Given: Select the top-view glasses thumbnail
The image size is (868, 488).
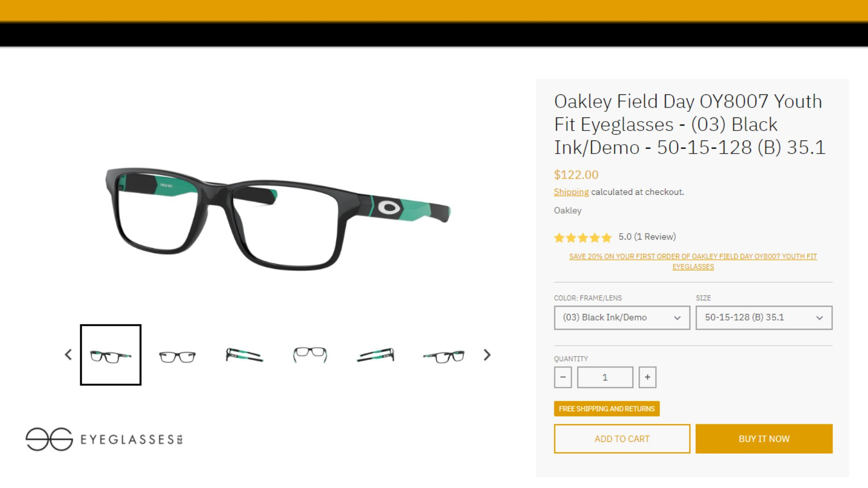Looking at the screenshot, I should pos(310,355).
